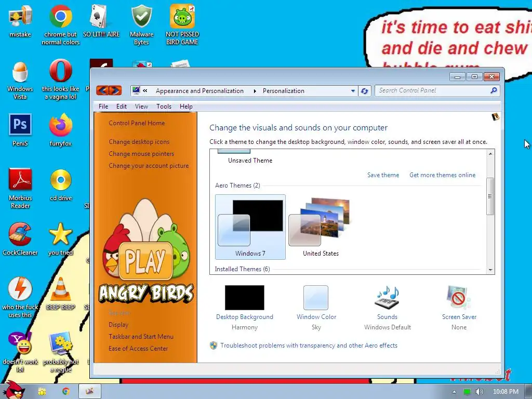Open the Edit menu
The width and height of the screenshot is (532, 399).
pos(122,107)
